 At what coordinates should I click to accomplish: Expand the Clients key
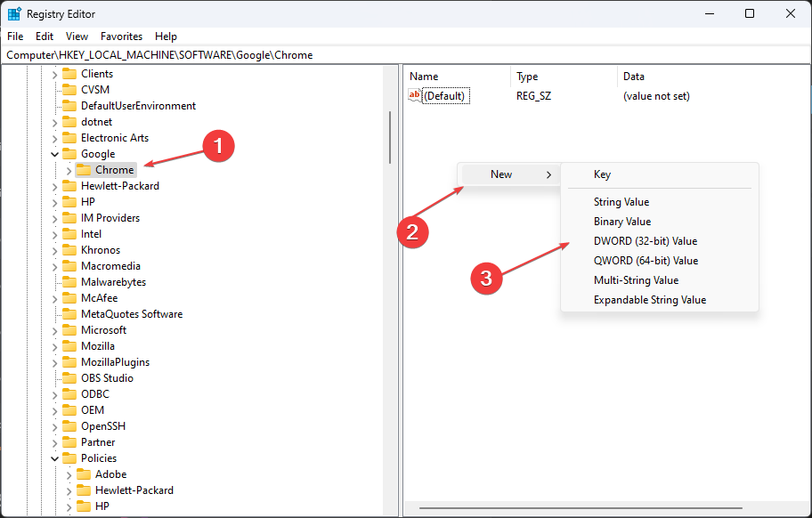54,74
